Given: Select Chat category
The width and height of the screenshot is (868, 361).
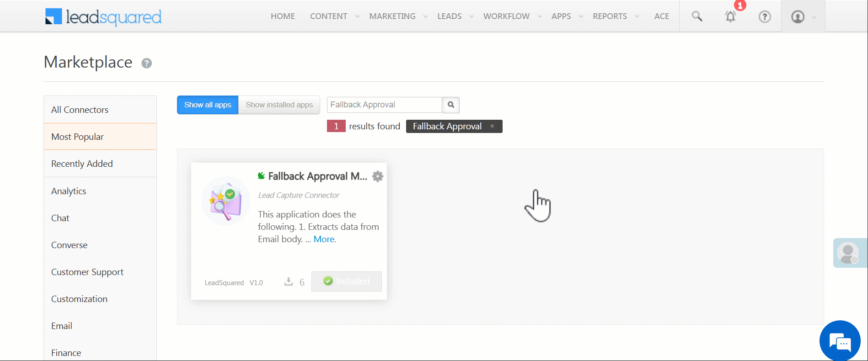Looking at the screenshot, I should coord(100,218).
